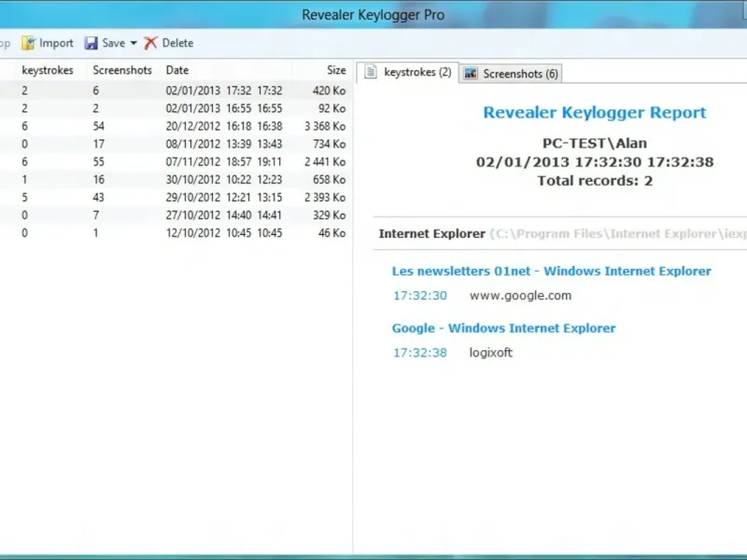Click the Import folder icon
Viewport: 747px width, 560px height.
click(x=28, y=43)
